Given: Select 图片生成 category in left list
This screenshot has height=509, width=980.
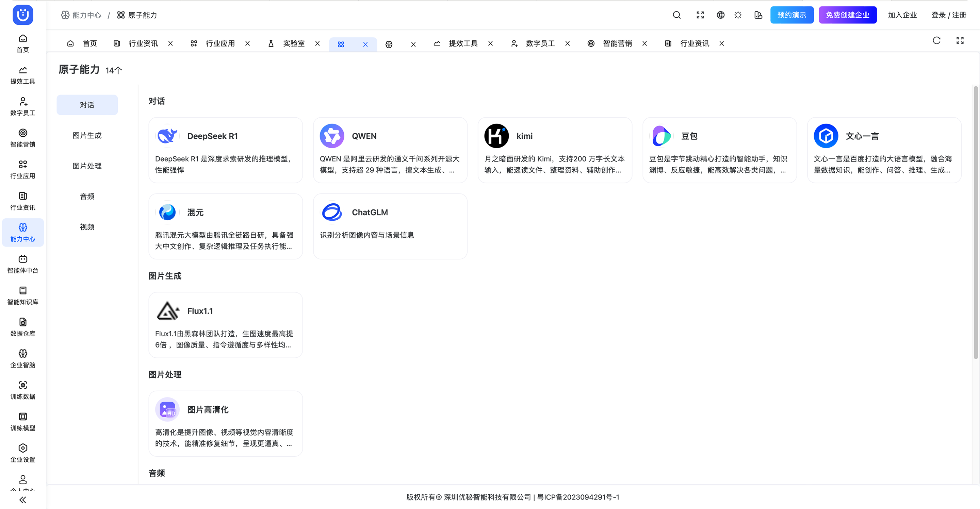Looking at the screenshot, I should (87, 135).
